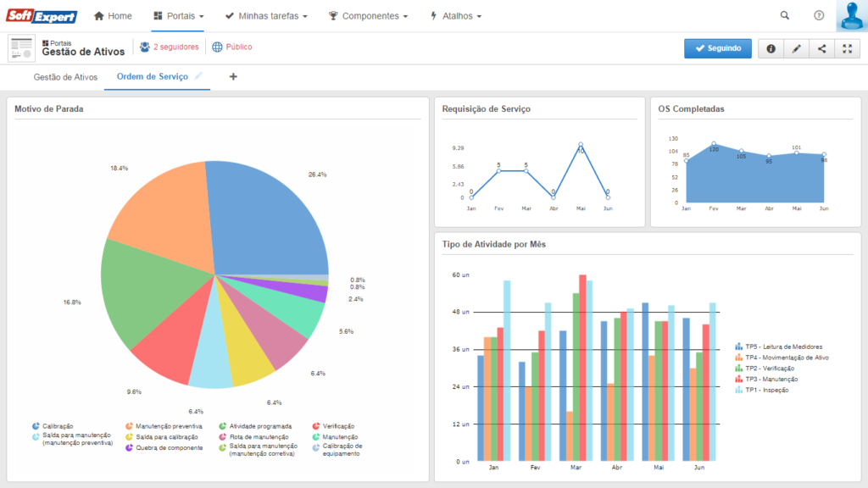Go to Home in navigation bar

(x=113, y=16)
